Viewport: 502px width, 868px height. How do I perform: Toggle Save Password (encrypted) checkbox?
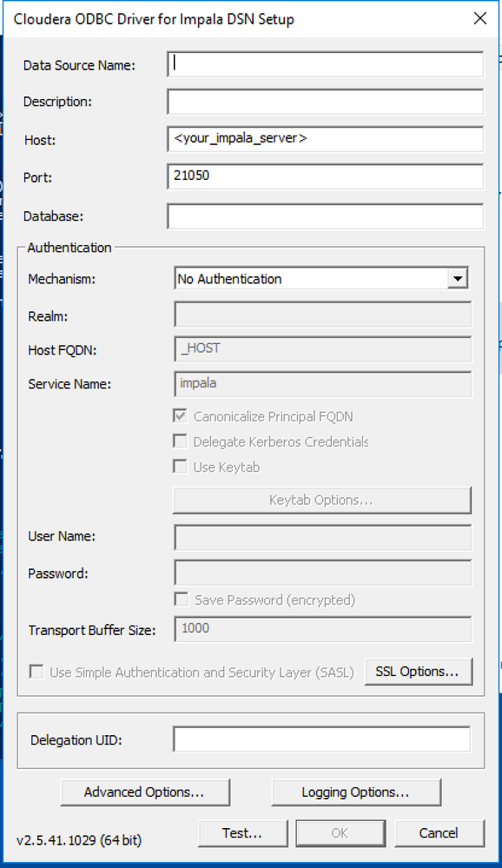click(x=181, y=600)
